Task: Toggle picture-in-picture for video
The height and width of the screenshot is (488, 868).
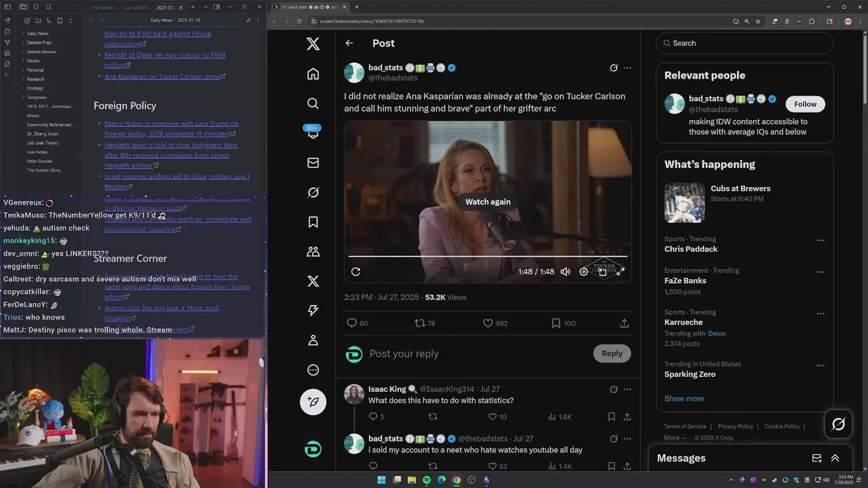Action: (601, 272)
